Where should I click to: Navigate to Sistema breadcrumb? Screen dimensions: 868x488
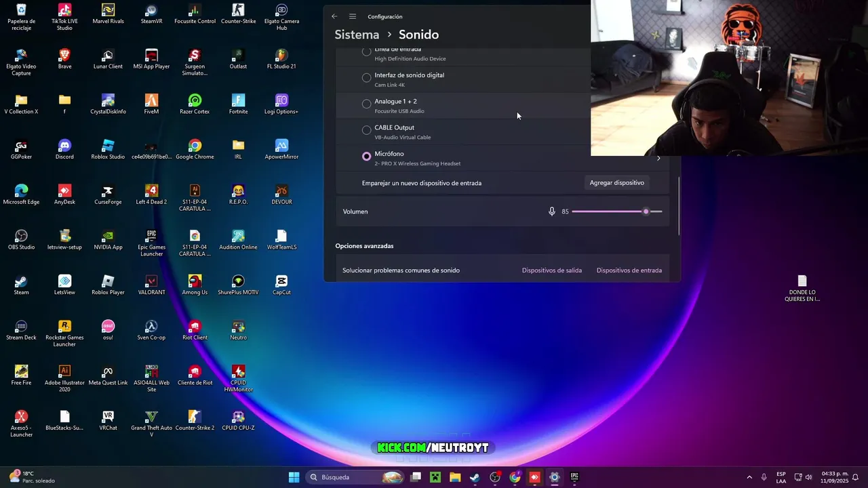[357, 35]
